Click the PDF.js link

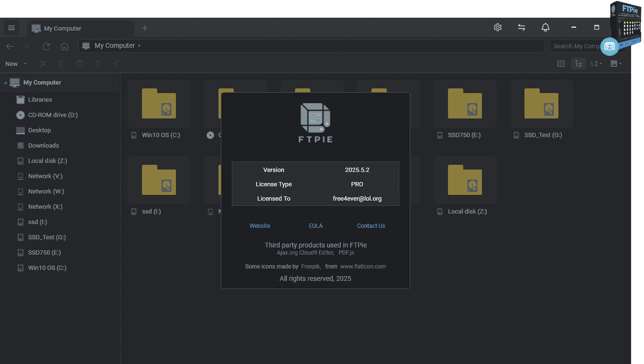tap(346, 253)
